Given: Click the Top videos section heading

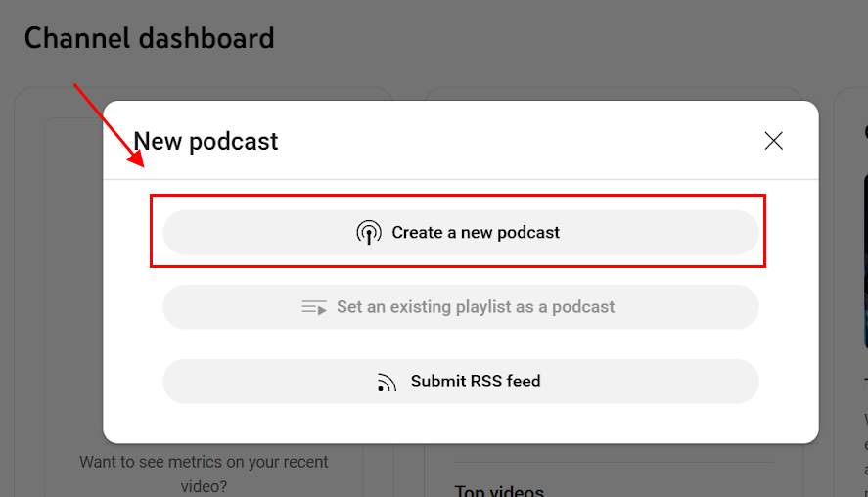Looking at the screenshot, I should coord(499,490).
